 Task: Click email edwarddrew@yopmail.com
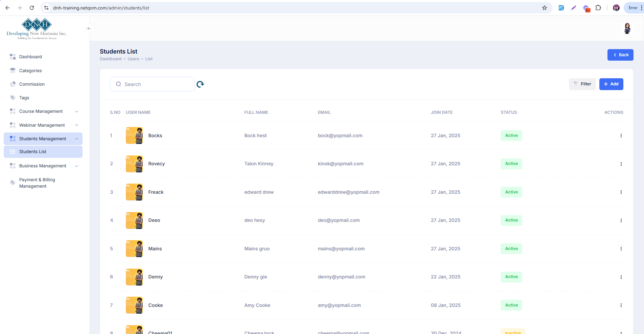349,192
